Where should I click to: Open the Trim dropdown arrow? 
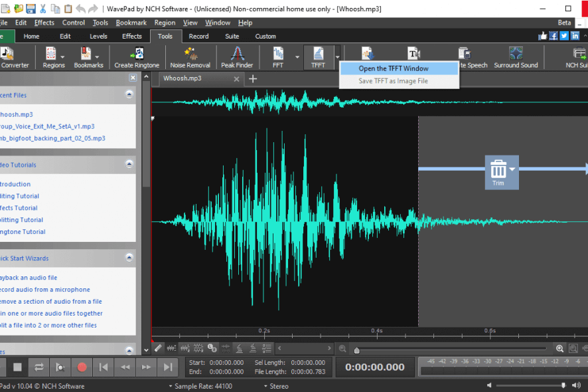pos(512,169)
